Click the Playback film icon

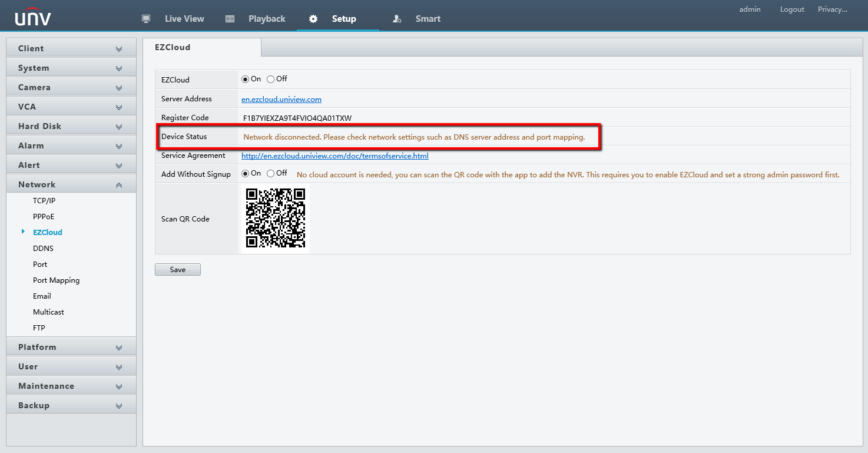pos(230,19)
